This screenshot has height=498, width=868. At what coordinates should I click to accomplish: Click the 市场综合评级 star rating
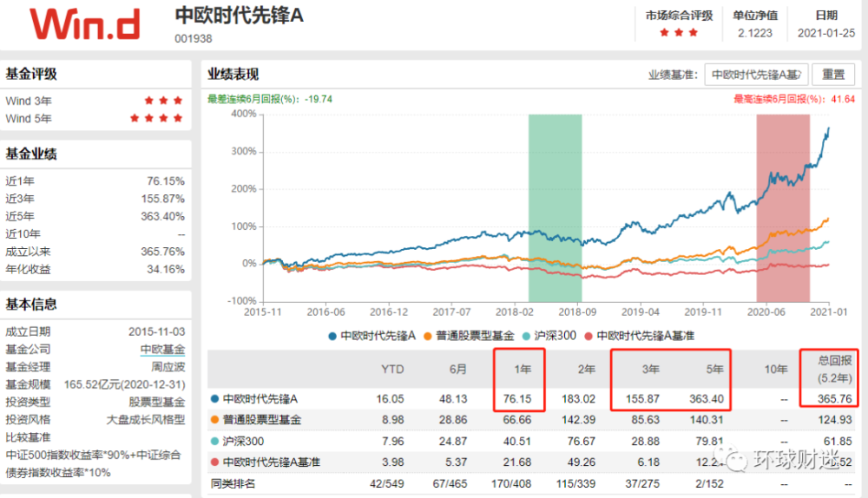coord(679,33)
